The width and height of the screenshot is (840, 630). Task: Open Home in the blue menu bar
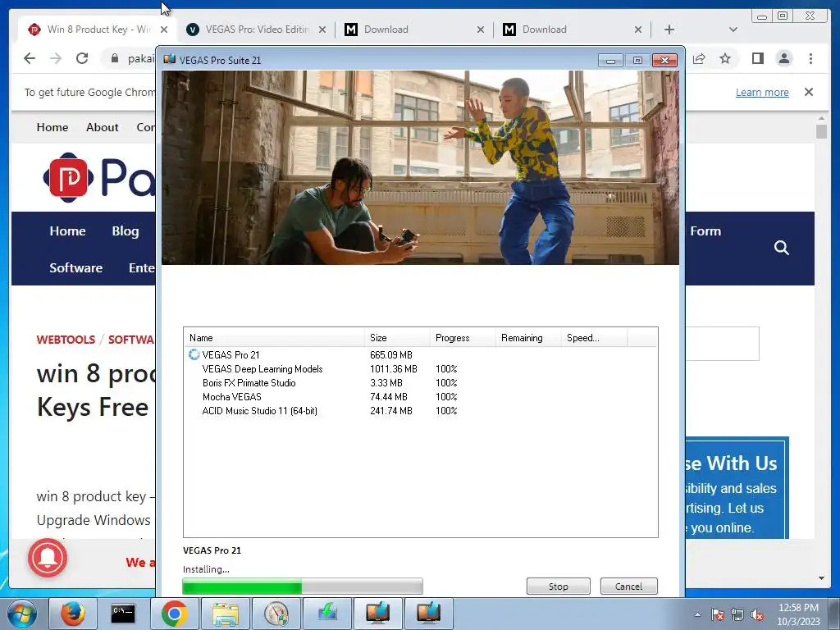coord(67,231)
